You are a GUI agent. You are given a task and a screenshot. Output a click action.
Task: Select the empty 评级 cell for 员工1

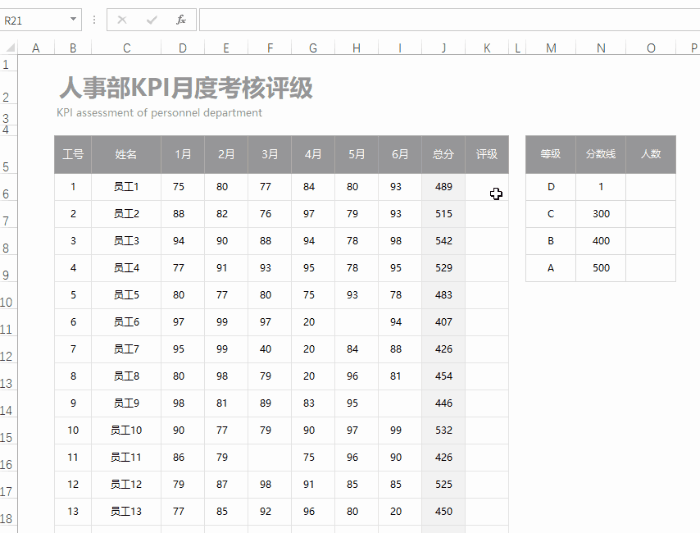(487, 187)
